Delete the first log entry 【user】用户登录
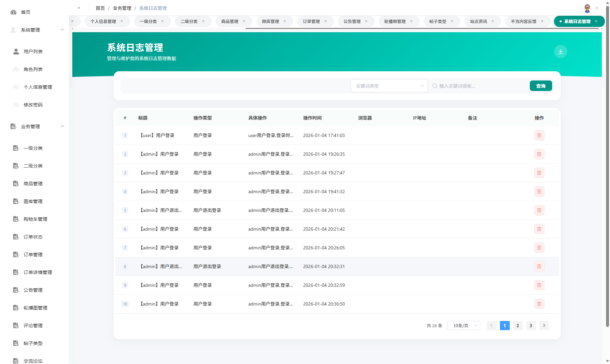 click(x=539, y=135)
